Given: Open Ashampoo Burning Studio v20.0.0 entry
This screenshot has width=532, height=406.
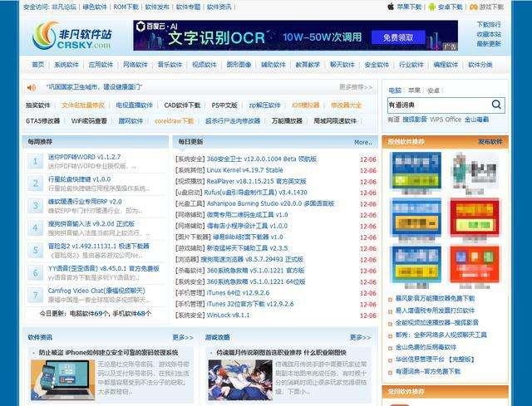Looking at the screenshot, I should [x=270, y=203].
